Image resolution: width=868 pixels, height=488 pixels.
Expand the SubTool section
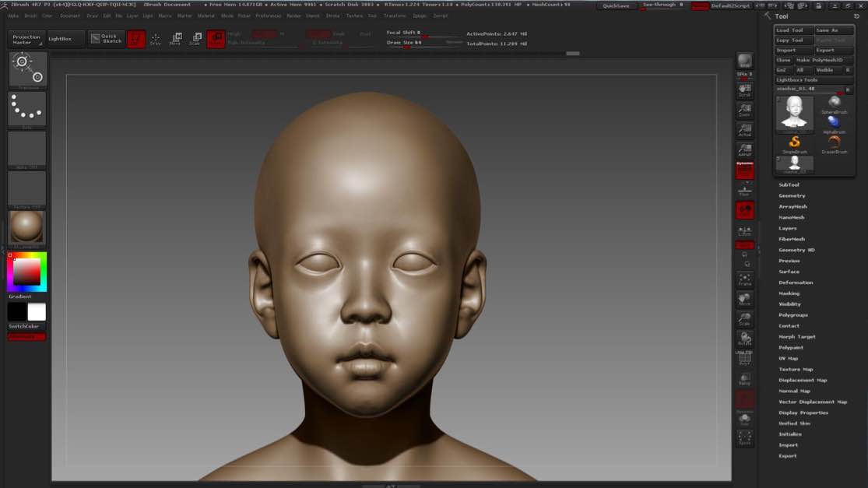coord(789,184)
